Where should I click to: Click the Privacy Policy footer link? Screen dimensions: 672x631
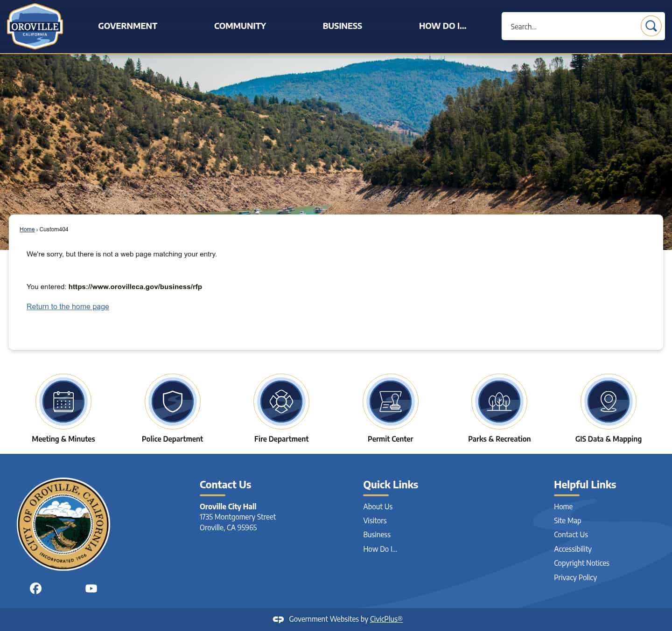pyautogui.click(x=575, y=577)
